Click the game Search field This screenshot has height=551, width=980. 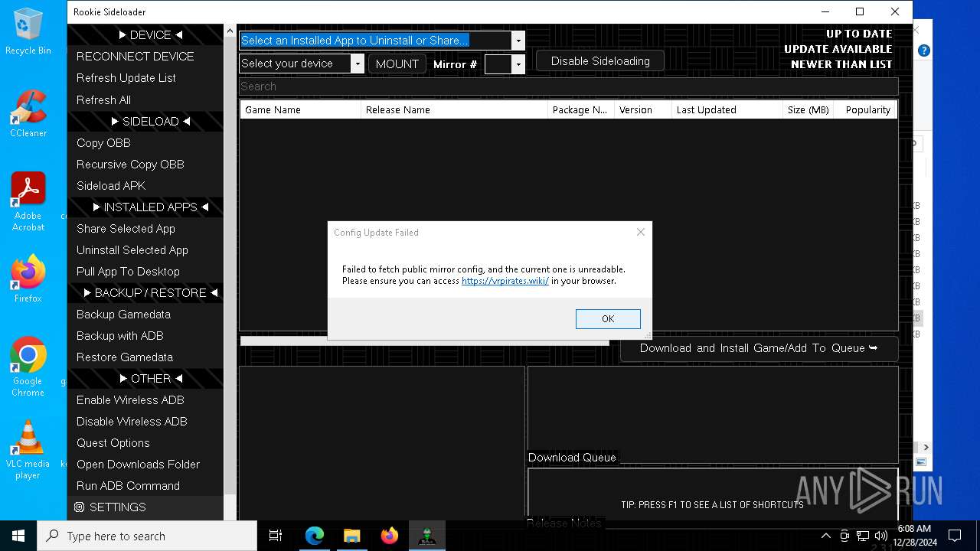[568, 86]
